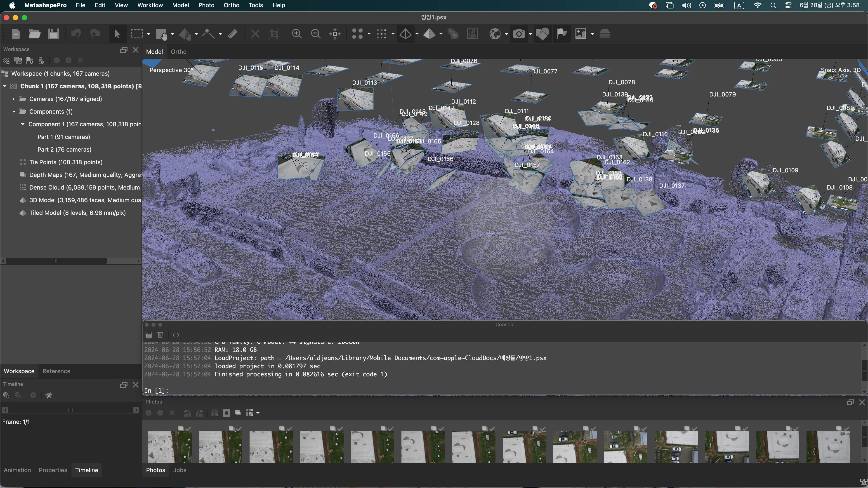Select the Tiled Model (8 levels) item
Image resolution: width=868 pixels, height=488 pixels.
click(x=78, y=213)
